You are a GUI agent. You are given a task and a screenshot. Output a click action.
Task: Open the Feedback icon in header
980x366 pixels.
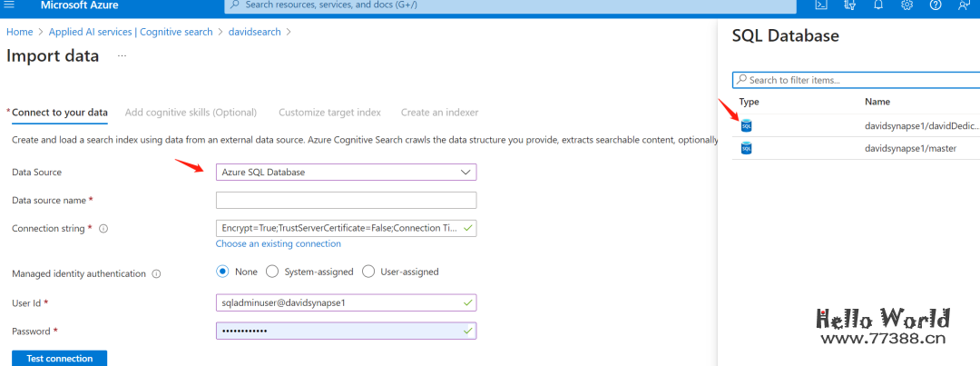tap(964, 5)
